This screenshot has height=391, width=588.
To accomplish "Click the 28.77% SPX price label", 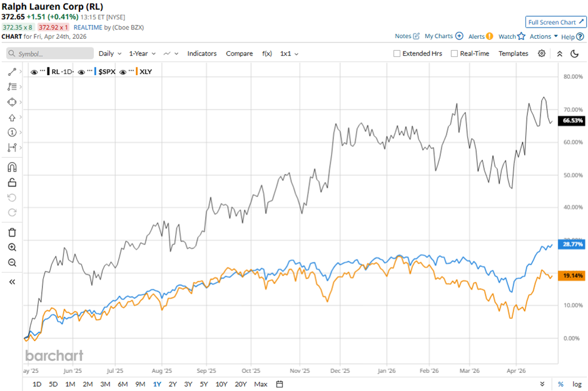I will (572, 245).
